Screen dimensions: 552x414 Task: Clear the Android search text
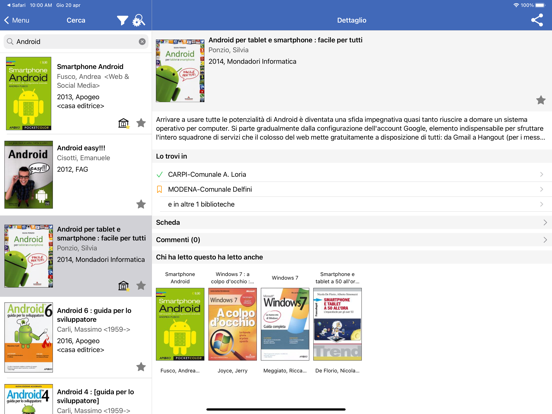pos(142,42)
